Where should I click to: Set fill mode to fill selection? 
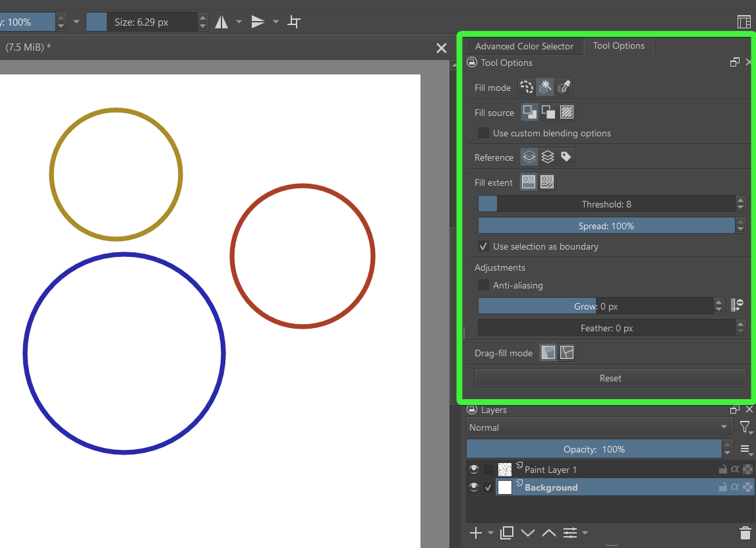tap(527, 88)
